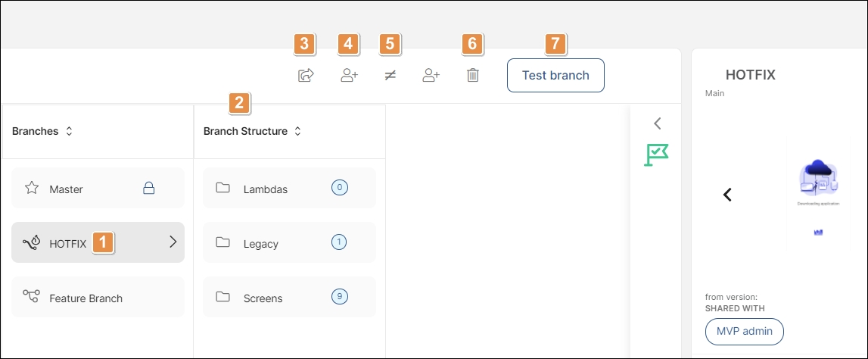Delete the branch with the trash icon

(x=472, y=75)
